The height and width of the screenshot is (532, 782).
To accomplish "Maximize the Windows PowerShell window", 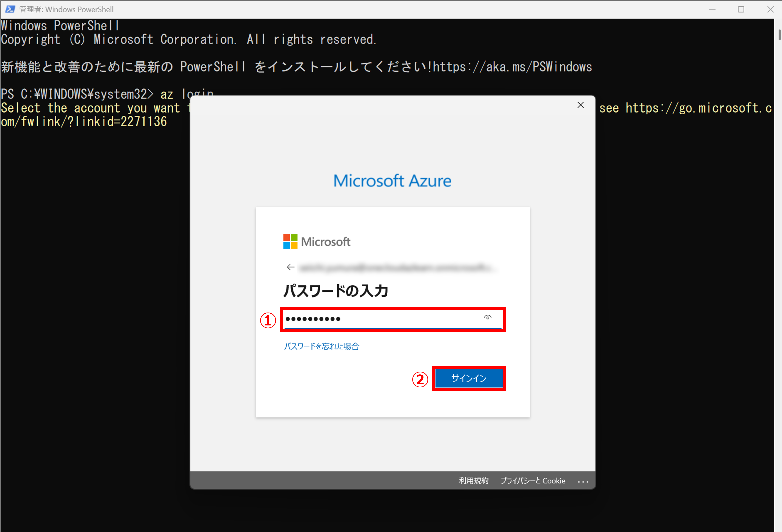I will click(x=741, y=9).
